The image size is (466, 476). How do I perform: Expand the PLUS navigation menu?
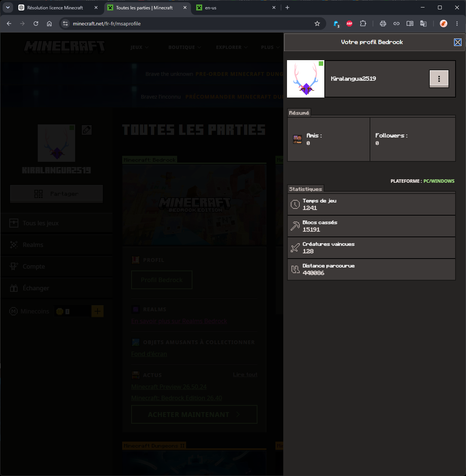tap(270, 47)
